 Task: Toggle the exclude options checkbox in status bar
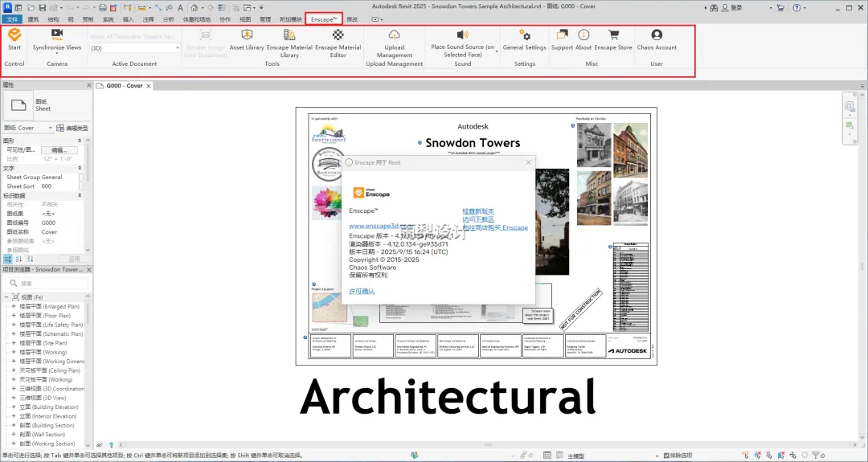coord(666,456)
